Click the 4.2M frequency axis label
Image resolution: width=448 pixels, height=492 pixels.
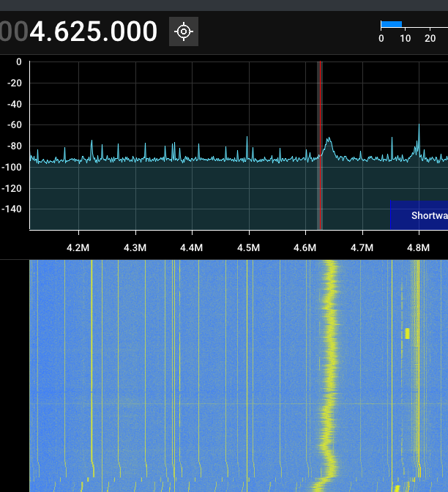coord(78,248)
